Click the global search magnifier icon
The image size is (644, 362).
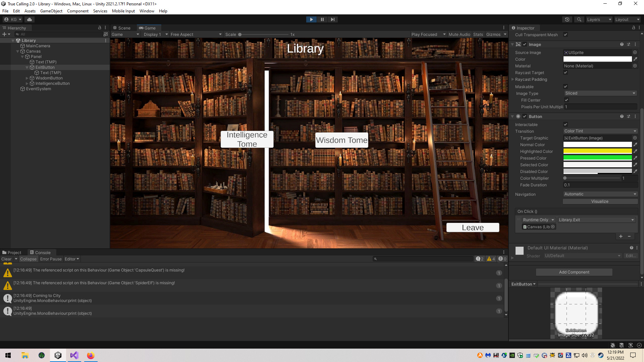click(x=579, y=19)
